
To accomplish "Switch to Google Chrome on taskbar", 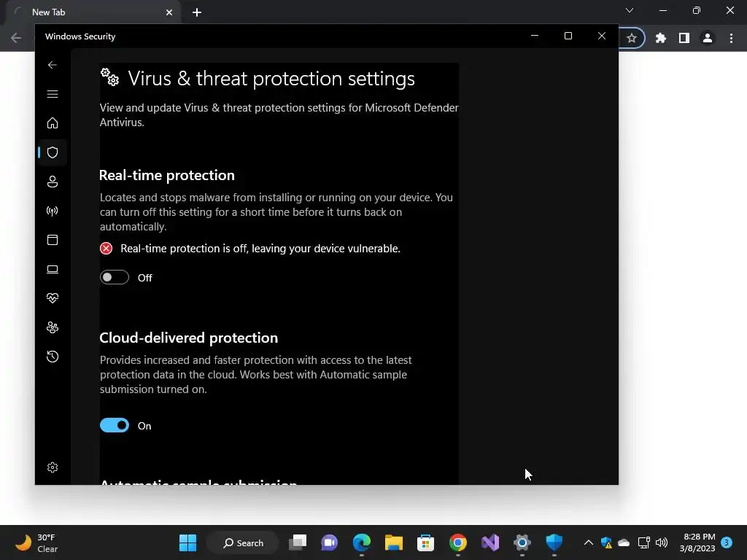I will coord(458,542).
